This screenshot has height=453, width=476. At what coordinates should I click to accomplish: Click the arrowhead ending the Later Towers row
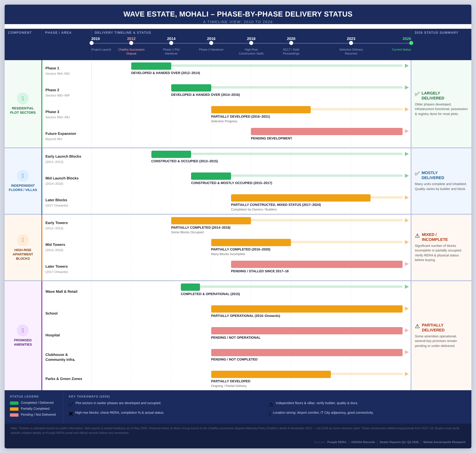point(407,264)
